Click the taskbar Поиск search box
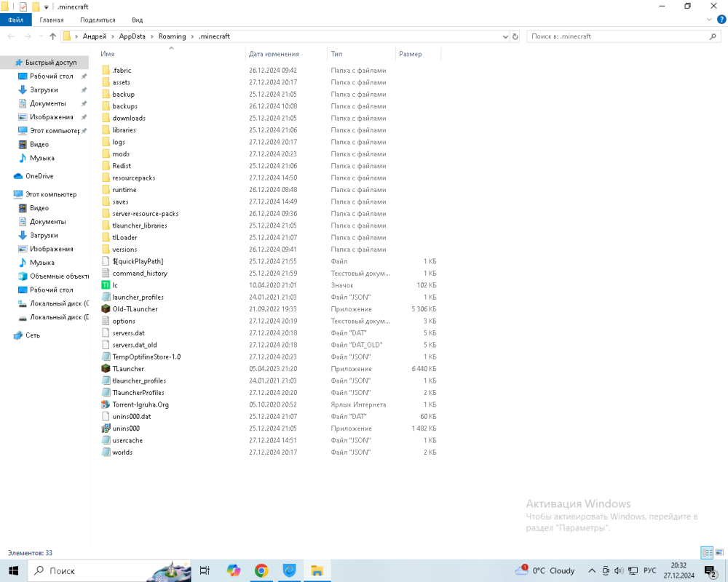The image size is (728, 582). 110,570
